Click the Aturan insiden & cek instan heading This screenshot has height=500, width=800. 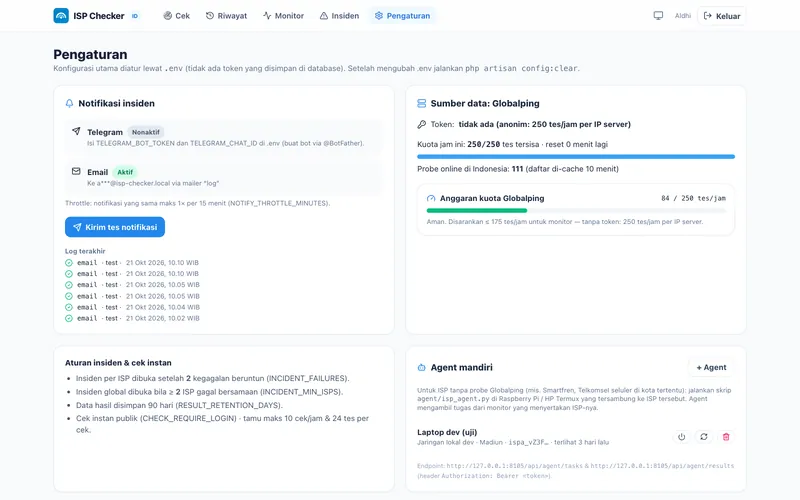[118, 363]
